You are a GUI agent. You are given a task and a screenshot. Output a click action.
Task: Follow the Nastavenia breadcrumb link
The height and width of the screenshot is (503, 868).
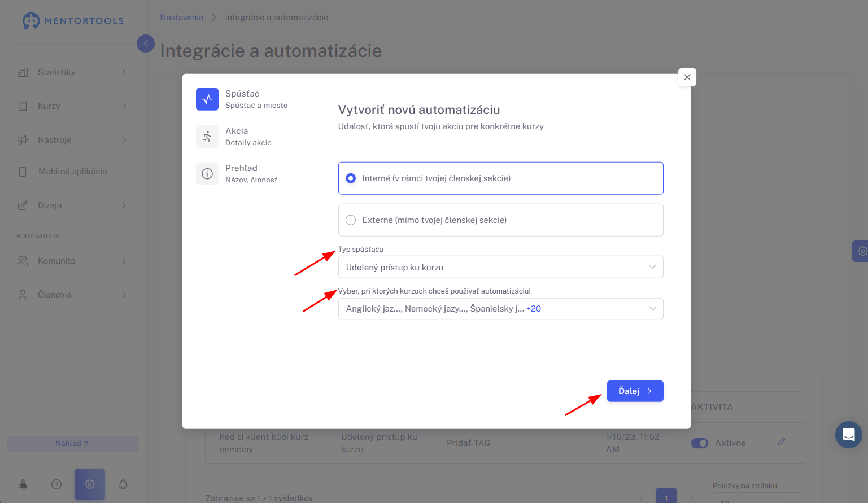pos(181,18)
